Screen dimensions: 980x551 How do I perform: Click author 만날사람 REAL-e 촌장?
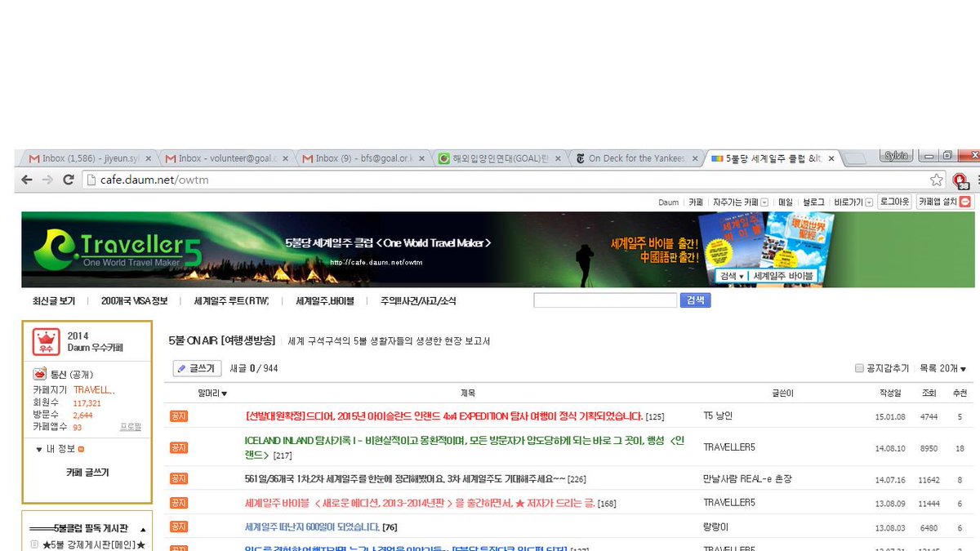pyautogui.click(x=747, y=479)
